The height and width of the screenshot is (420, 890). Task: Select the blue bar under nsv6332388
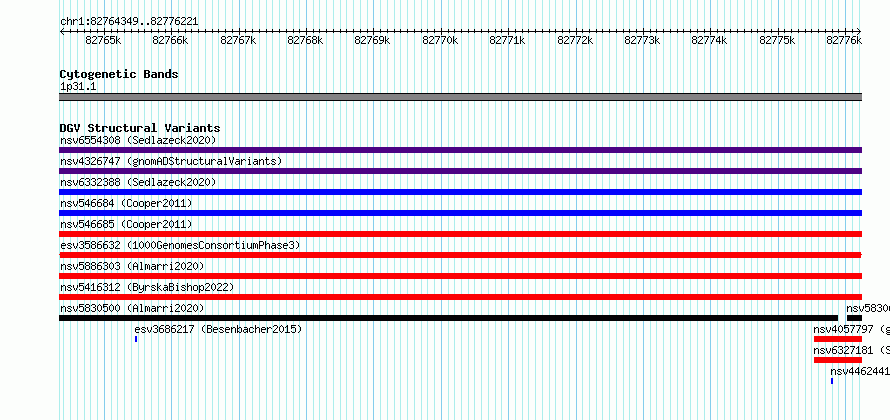coord(460,192)
